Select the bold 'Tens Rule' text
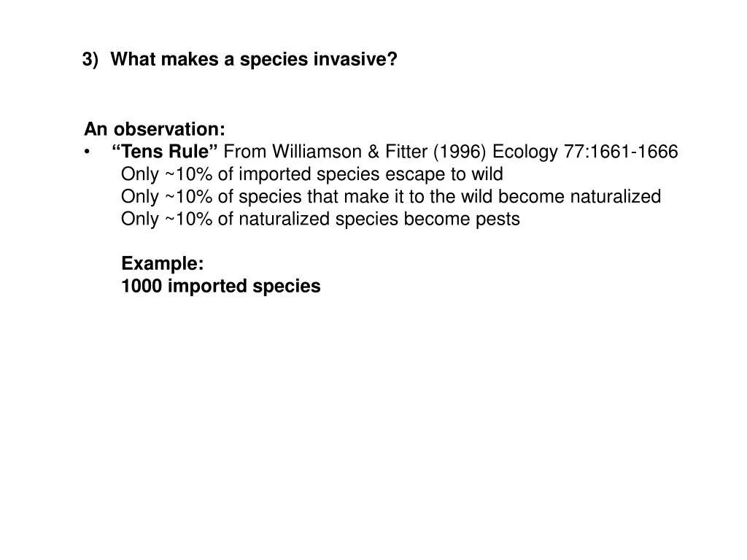The height and width of the screenshot is (560, 747). pyautogui.click(x=164, y=152)
